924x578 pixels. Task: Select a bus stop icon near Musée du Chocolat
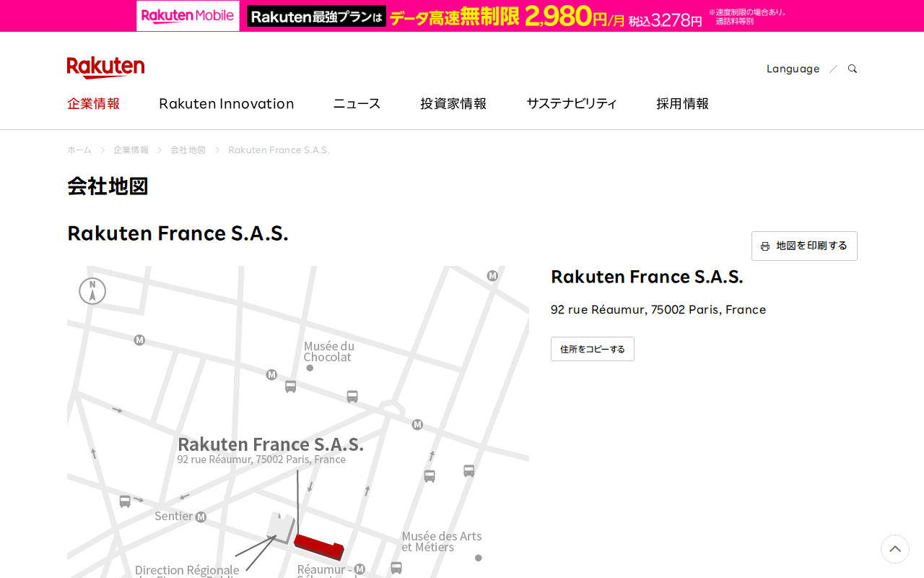pyautogui.click(x=289, y=387)
